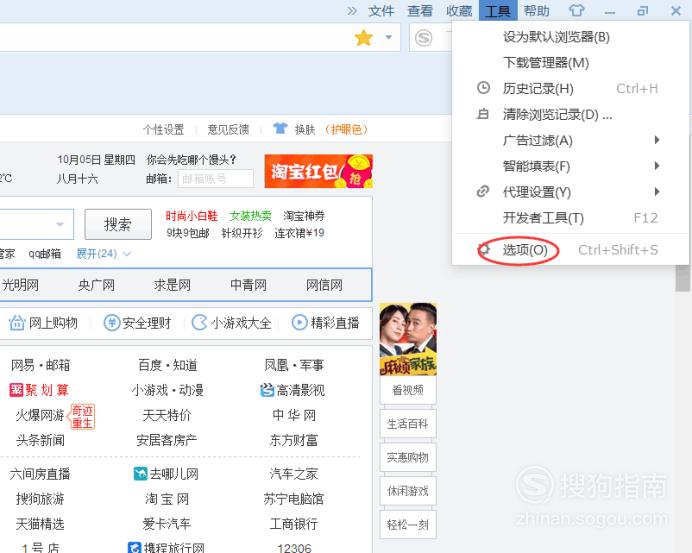This screenshot has height=553, width=692.
Task: Click the skin shirt icon in title bar
Action: click(576, 10)
